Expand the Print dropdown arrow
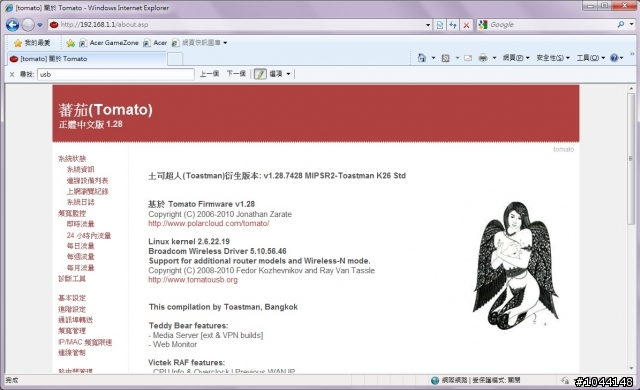Viewport: 640px width, 390px height. click(494, 58)
